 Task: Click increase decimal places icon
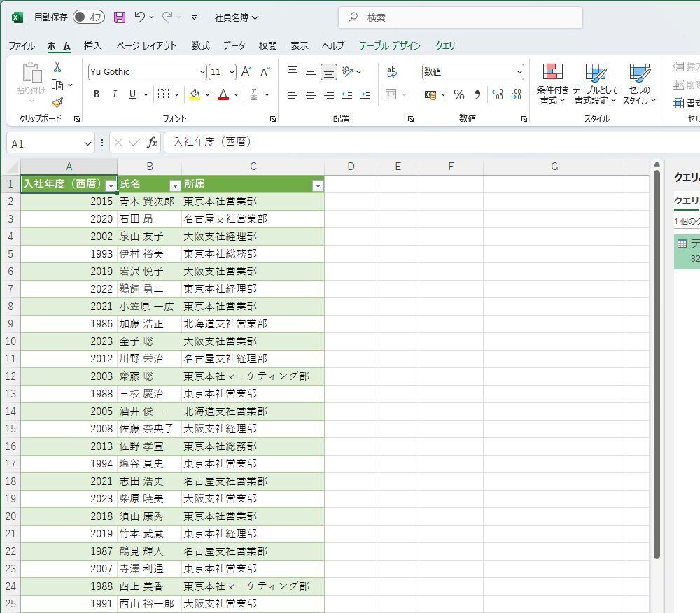click(x=497, y=94)
